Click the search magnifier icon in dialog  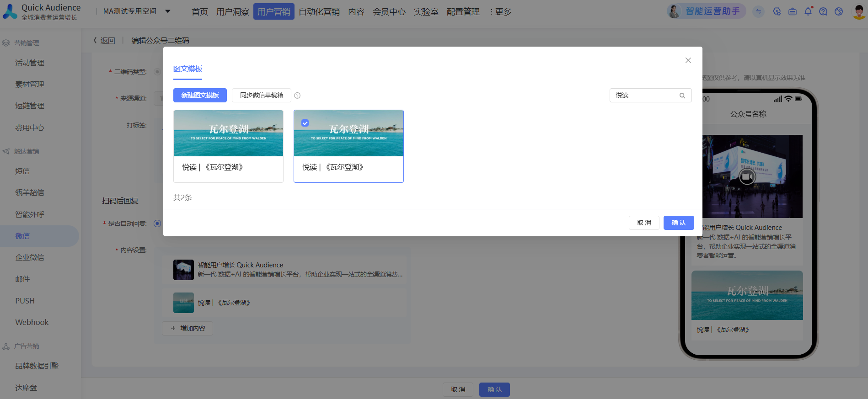tap(682, 96)
